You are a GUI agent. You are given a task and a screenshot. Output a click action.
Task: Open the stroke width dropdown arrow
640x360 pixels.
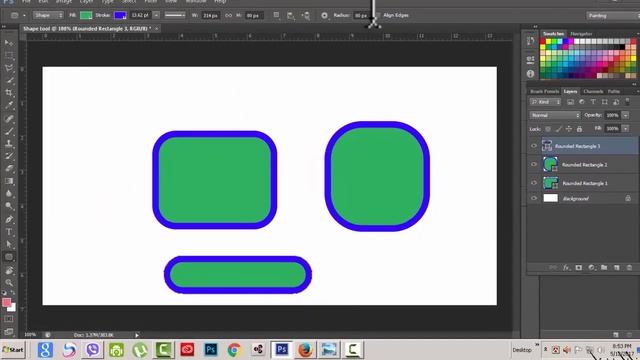point(156,15)
